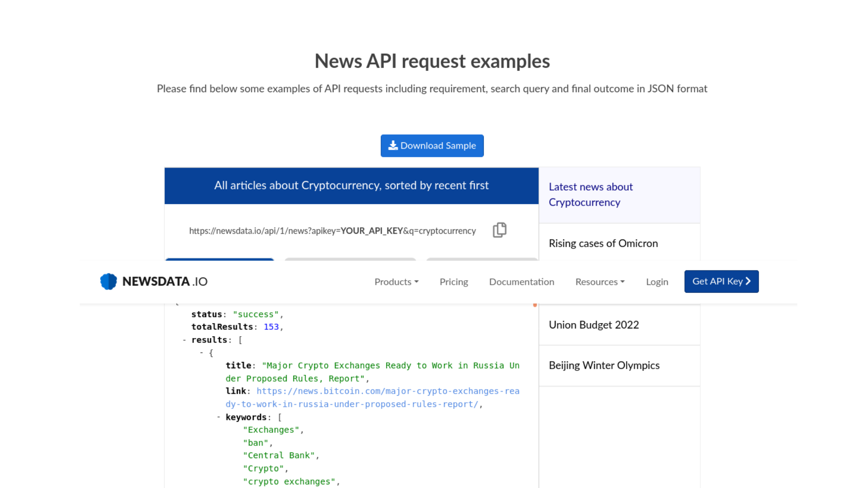Select the Beijing Winter Olympics example
This screenshot has height=488, width=868.
tap(604, 365)
